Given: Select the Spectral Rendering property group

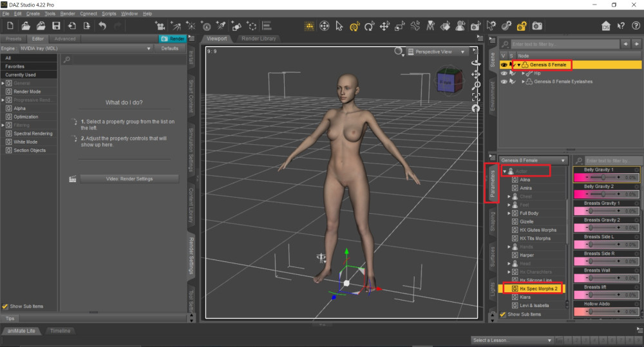Looking at the screenshot, I should click(33, 133).
